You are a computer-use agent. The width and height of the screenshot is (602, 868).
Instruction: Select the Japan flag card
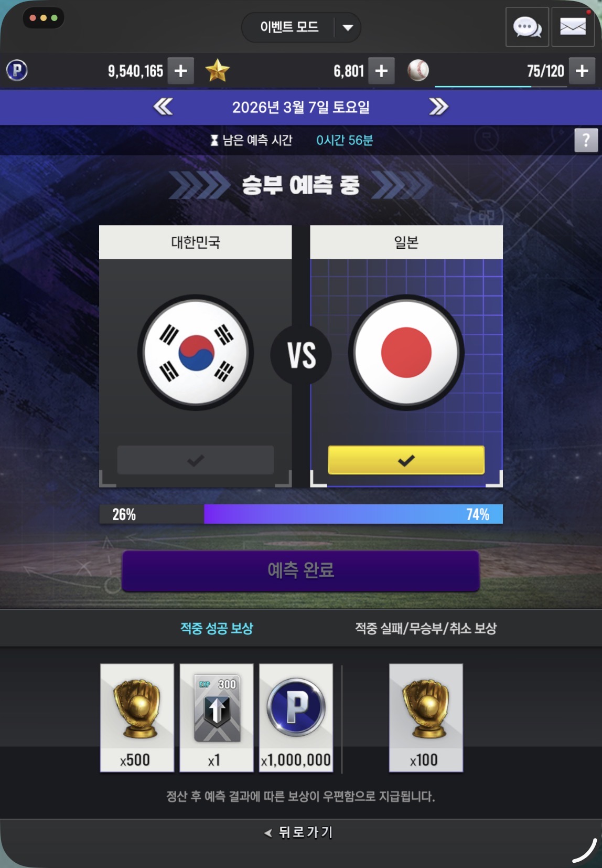(406, 356)
